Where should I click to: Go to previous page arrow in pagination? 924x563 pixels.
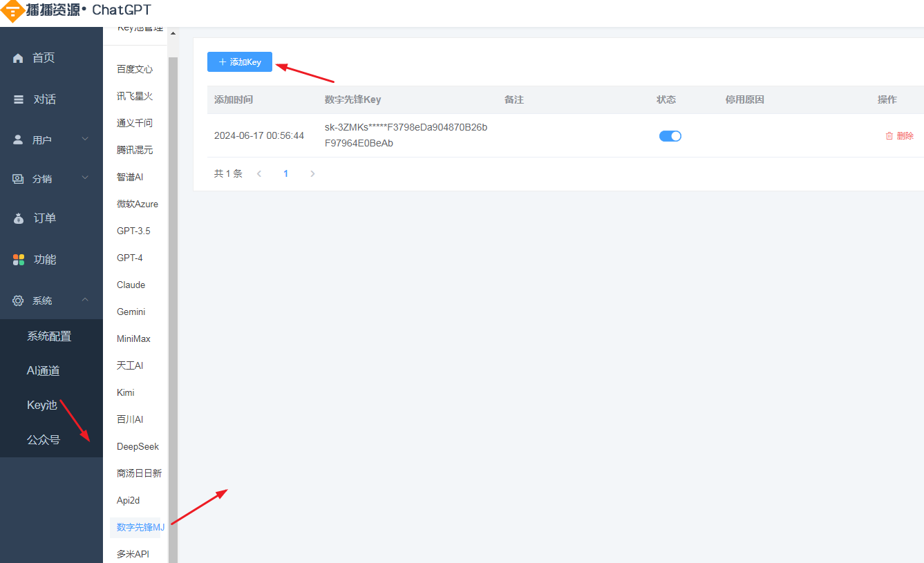tap(259, 174)
